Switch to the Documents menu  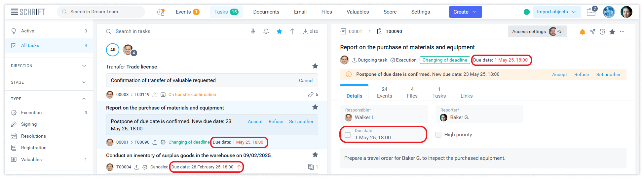266,12
